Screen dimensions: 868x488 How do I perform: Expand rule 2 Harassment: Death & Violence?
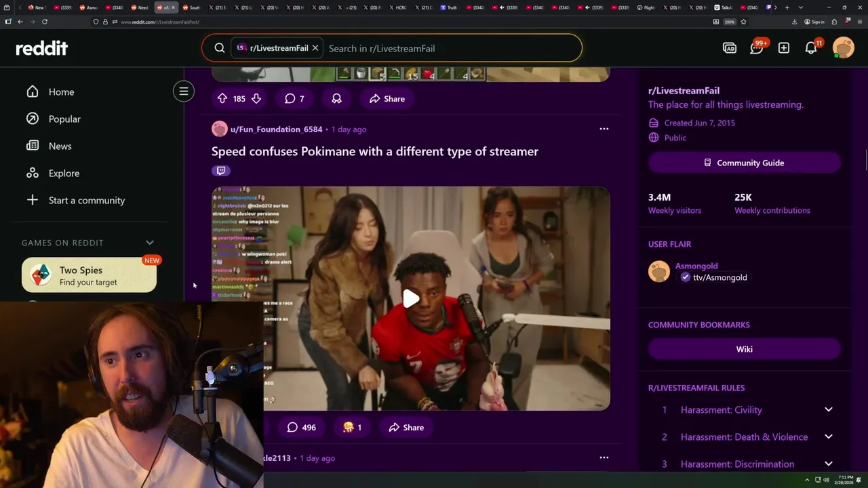[x=829, y=436]
